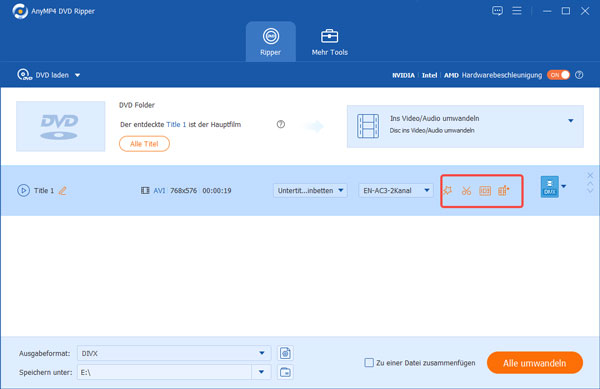Viewport: 600px width, 389px height.
Task: Click the blue Title 1 link in Hauptfilm text
Action: click(176, 124)
